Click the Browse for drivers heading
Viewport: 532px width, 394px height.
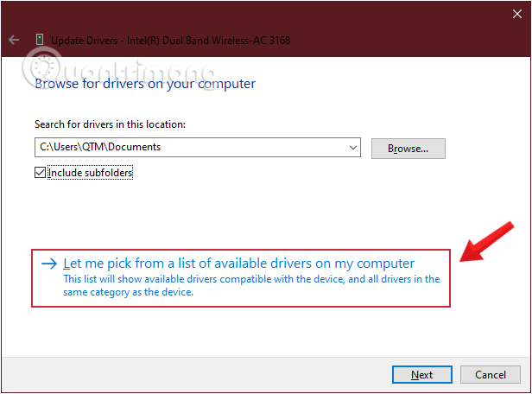coord(145,84)
